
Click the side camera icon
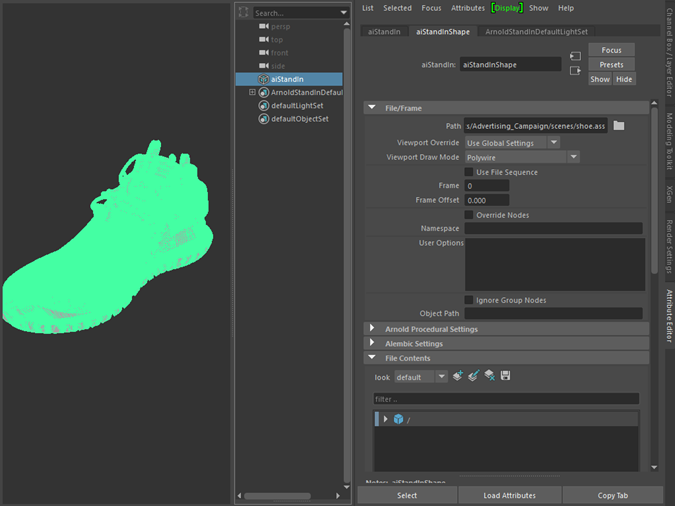coord(264,66)
